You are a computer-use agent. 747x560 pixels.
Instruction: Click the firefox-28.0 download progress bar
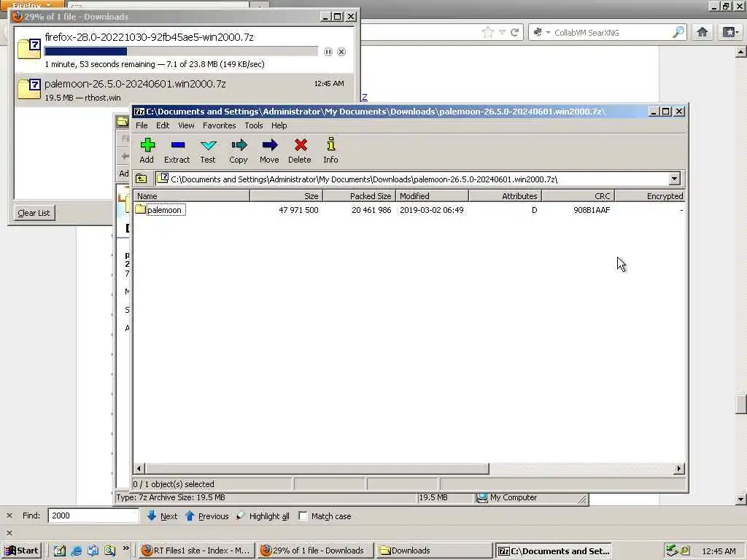click(x=181, y=52)
